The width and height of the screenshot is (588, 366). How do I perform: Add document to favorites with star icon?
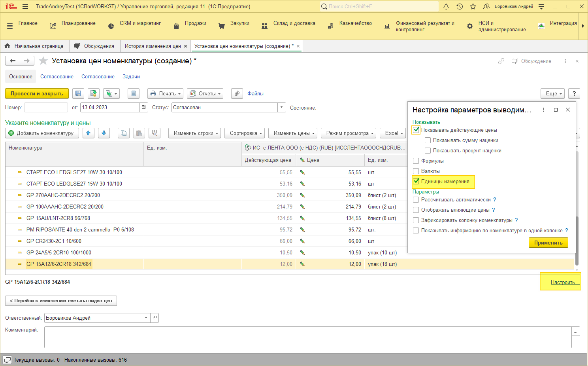coord(43,61)
